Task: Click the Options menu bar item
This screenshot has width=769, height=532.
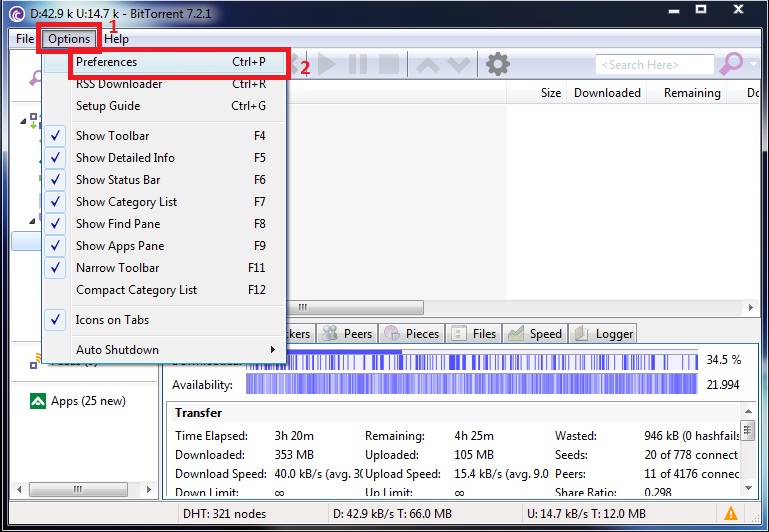Action: coord(69,39)
